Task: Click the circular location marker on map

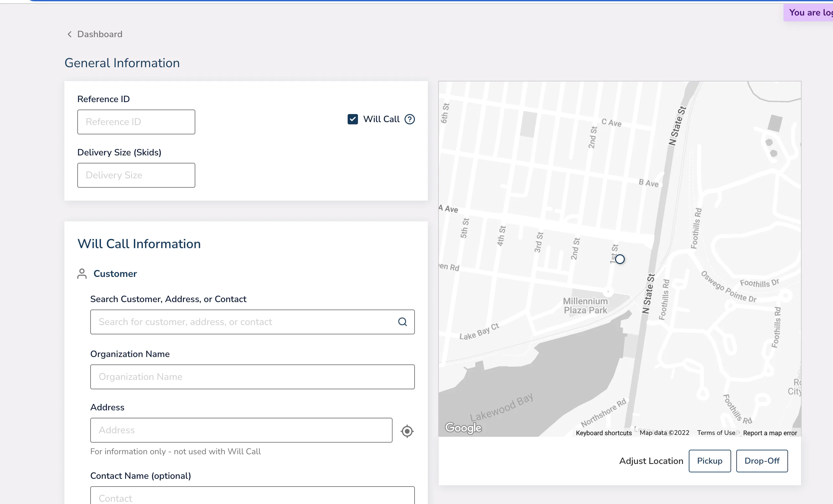Action: coord(620,259)
